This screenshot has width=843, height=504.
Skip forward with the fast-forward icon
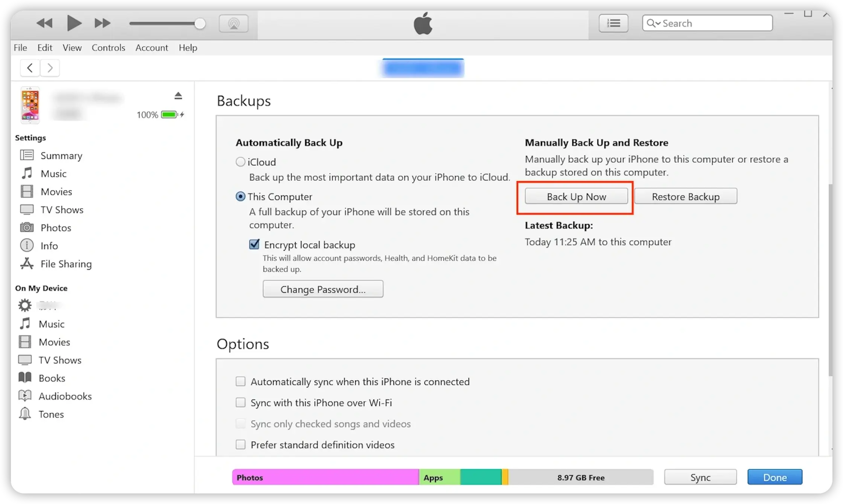[x=102, y=23]
